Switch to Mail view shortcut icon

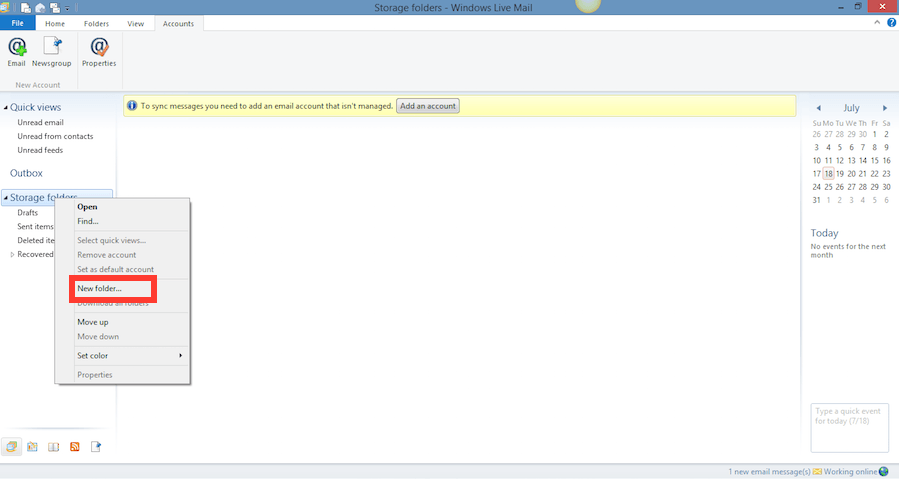coord(11,446)
